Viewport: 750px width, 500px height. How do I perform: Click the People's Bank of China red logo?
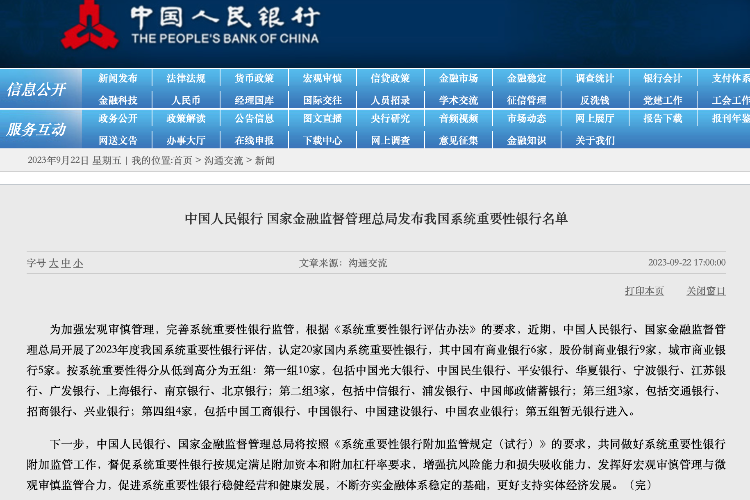click(x=89, y=25)
